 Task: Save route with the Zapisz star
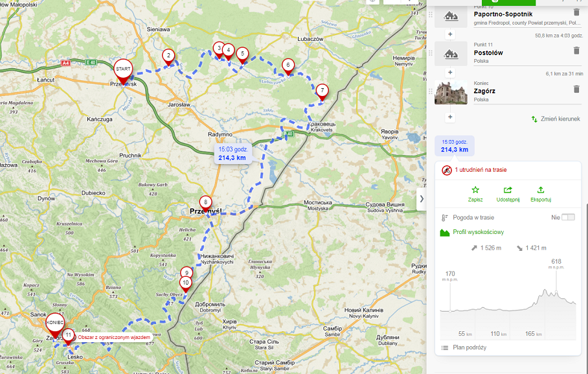pos(475,194)
